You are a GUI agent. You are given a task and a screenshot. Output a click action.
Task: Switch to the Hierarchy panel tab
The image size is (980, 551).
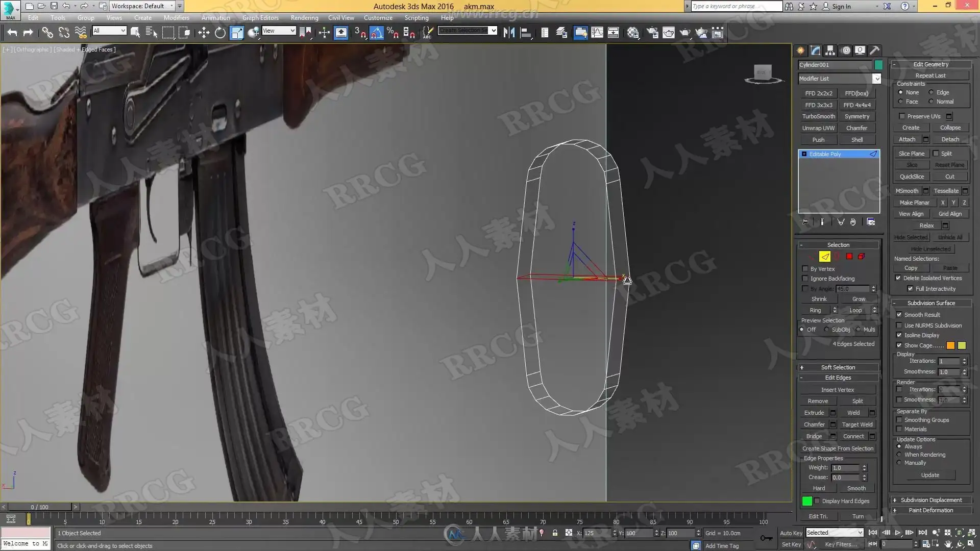830,50
